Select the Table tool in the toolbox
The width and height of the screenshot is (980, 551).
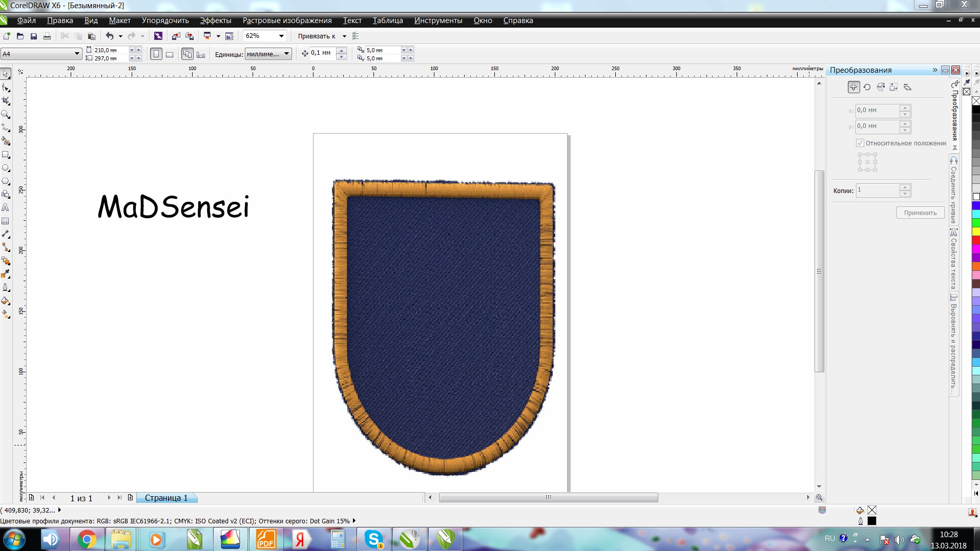[6, 221]
